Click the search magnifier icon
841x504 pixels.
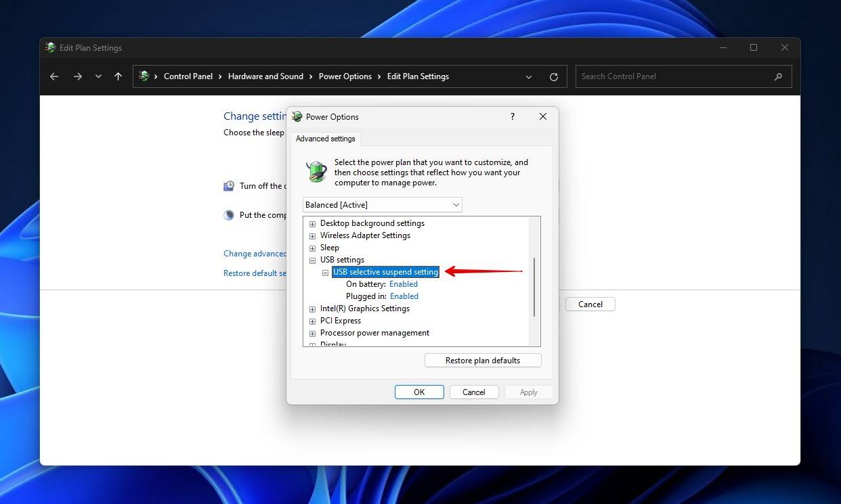click(x=778, y=76)
